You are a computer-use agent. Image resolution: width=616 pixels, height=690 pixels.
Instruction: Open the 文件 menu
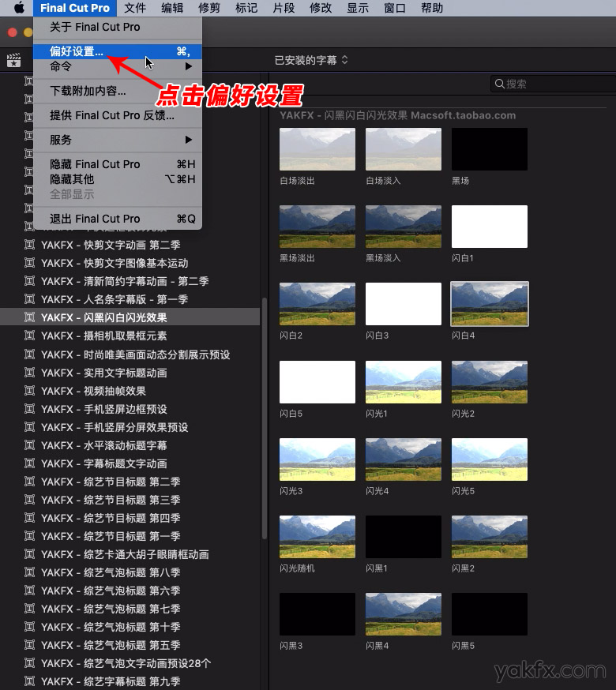pos(135,8)
